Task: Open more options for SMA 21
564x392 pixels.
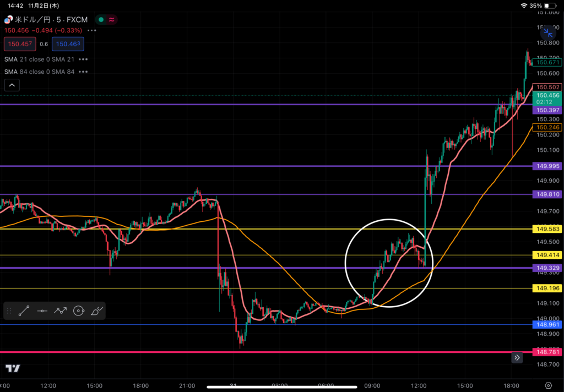Action: pyautogui.click(x=84, y=59)
